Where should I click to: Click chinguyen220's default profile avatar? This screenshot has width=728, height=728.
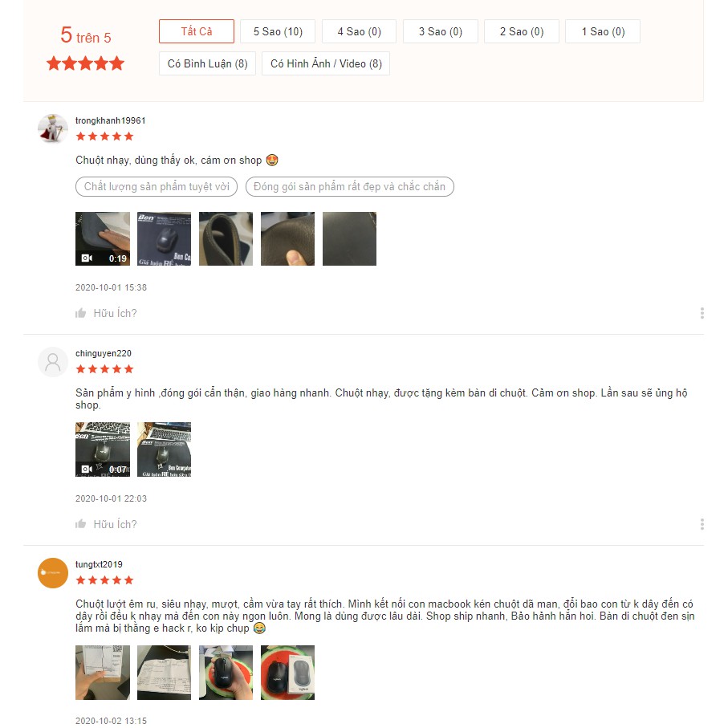click(53, 362)
